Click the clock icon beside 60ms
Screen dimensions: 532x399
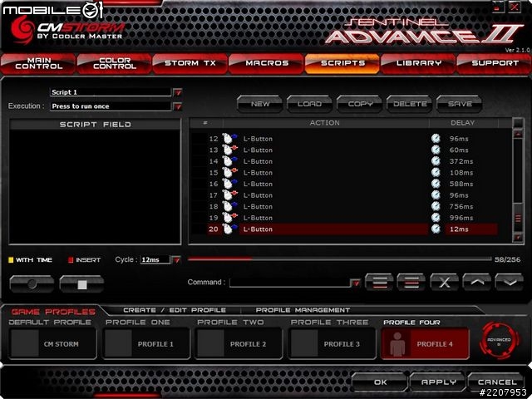pos(436,150)
